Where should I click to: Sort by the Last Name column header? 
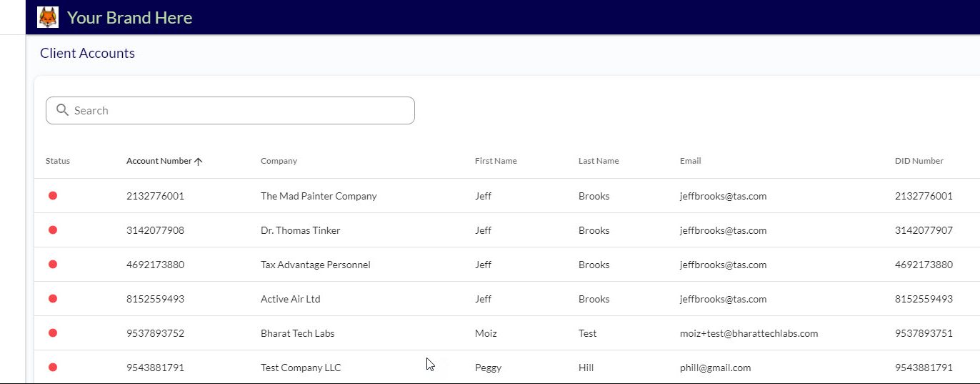pos(599,161)
